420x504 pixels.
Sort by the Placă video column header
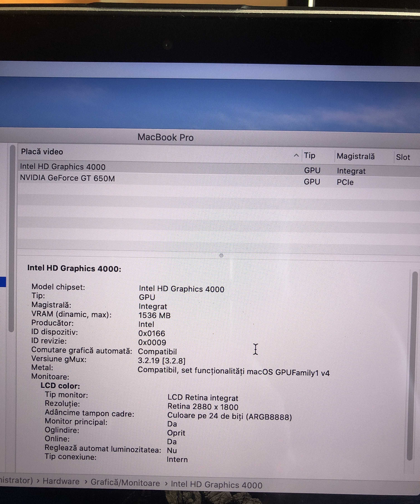42,152
